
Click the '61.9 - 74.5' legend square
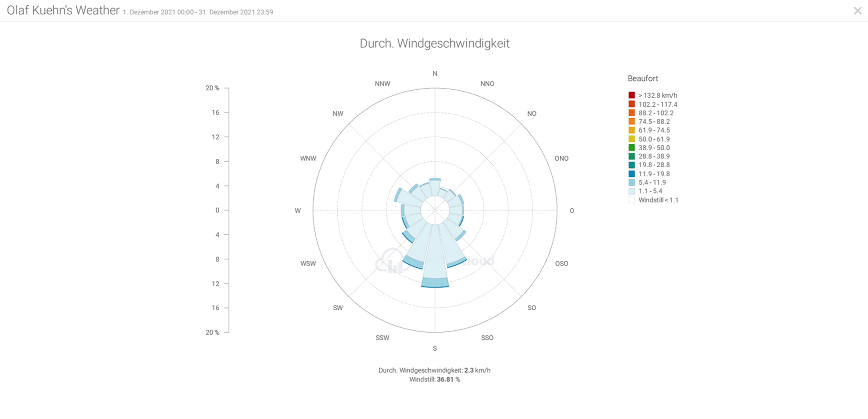coord(632,130)
